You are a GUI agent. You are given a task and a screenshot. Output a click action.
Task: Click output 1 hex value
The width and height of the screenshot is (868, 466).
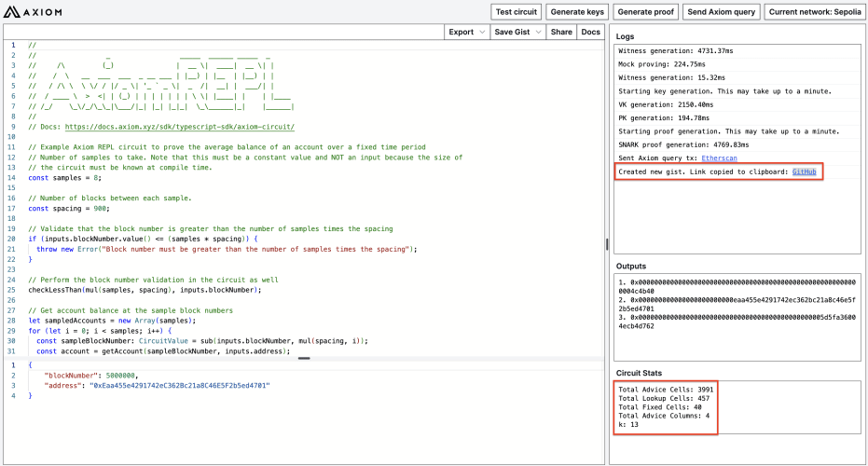click(x=737, y=287)
